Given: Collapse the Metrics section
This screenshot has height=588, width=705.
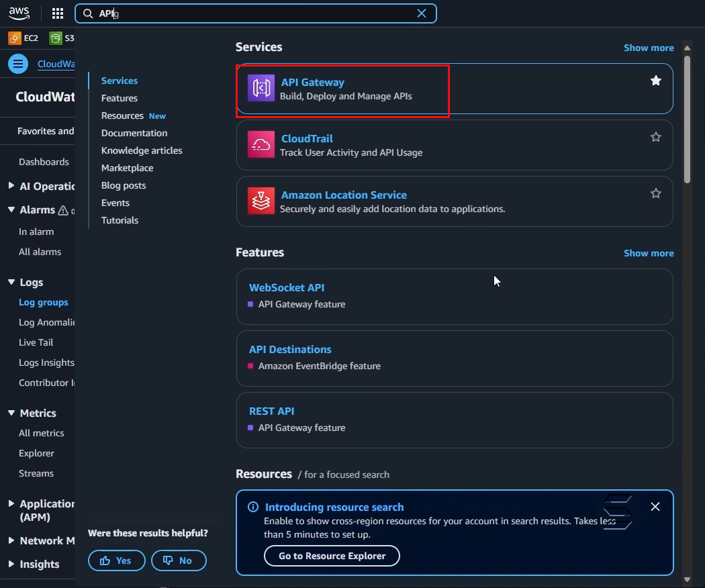Looking at the screenshot, I should [x=11, y=413].
